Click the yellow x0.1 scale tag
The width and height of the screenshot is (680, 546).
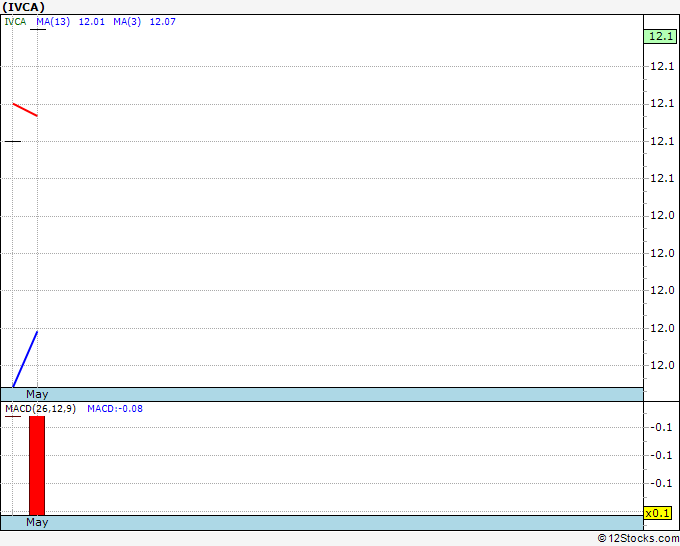coord(657,513)
